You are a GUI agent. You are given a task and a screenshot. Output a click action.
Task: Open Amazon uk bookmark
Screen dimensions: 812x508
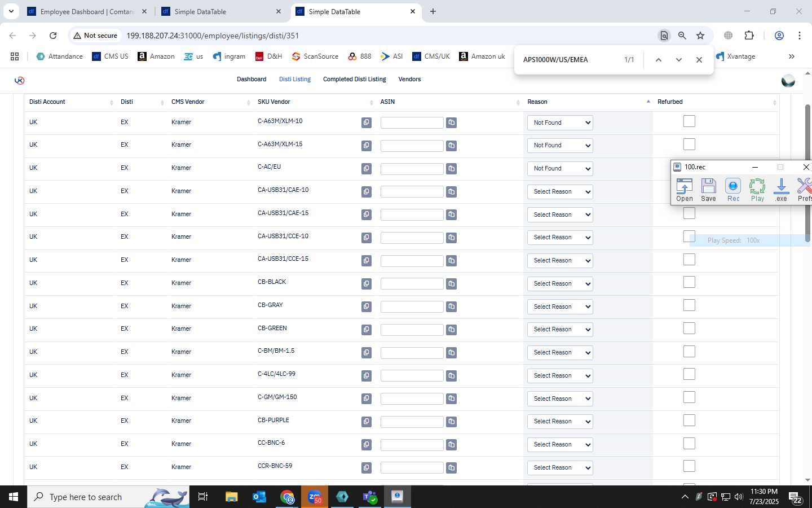click(482, 56)
